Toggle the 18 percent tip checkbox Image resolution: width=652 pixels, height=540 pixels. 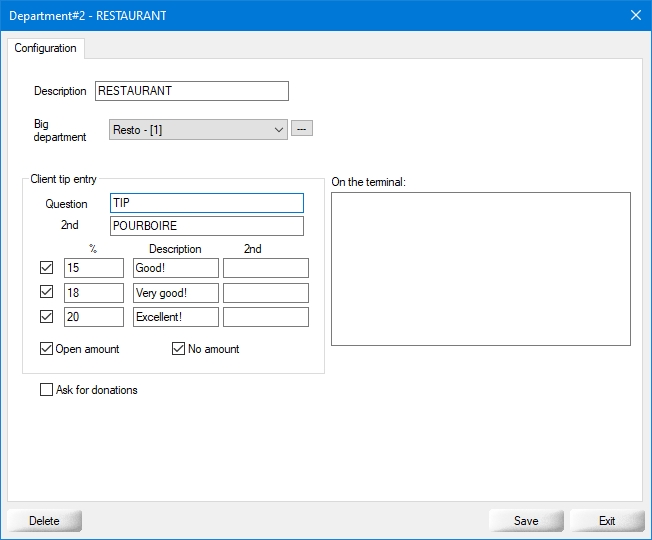[x=46, y=293]
